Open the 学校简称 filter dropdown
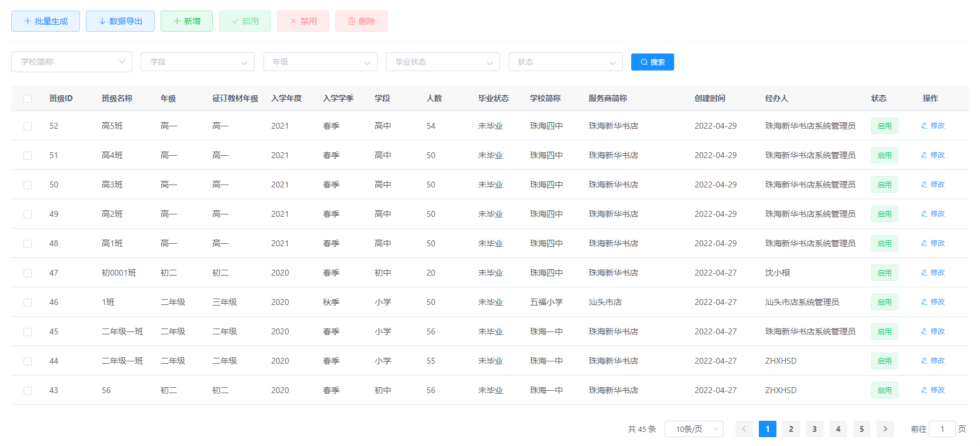This screenshot has height=446, width=980. pyautogui.click(x=72, y=62)
